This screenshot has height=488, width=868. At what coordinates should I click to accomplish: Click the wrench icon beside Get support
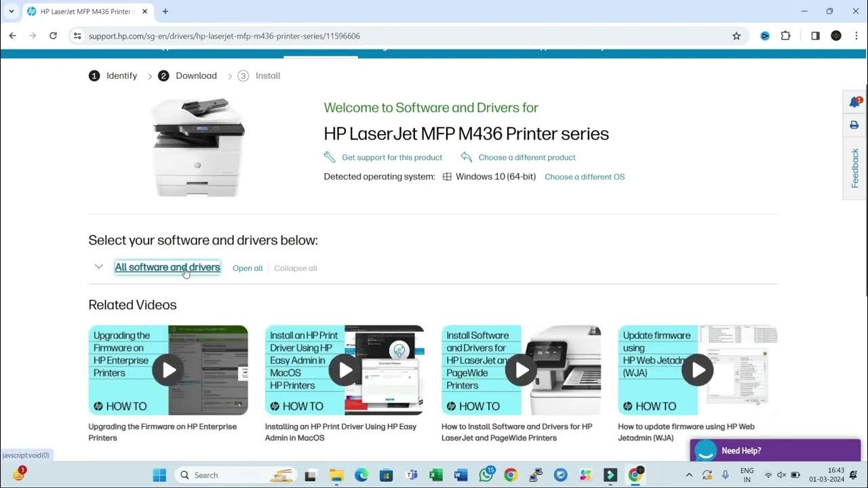click(330, 157)
